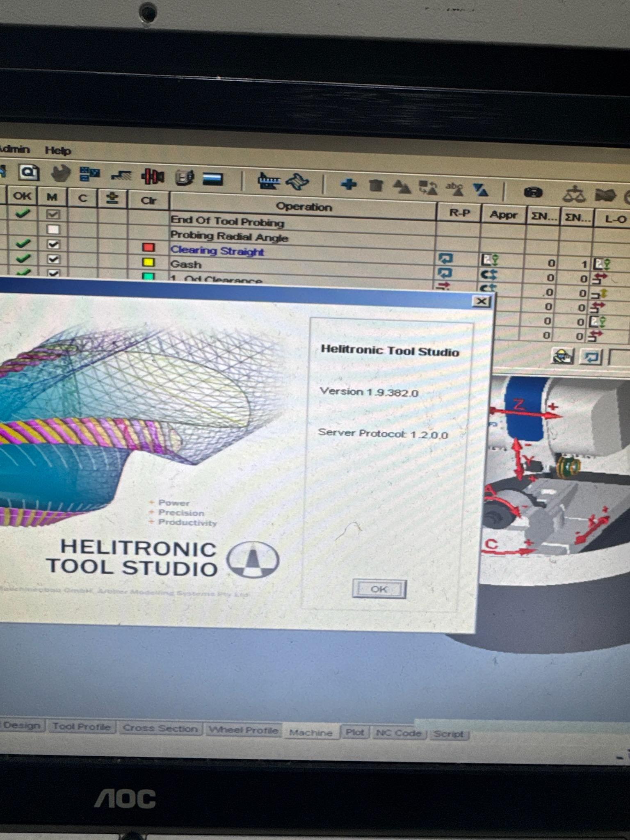Switch to the NC Code tab
This screenshot has height=840, width=630.
(399, 733)
